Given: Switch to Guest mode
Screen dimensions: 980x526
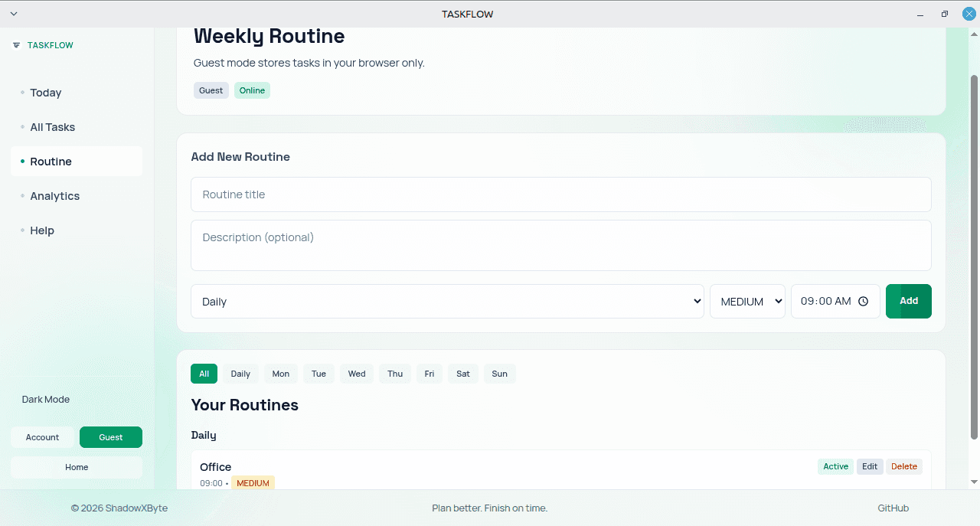Looking at the screenshot, I should tap(111, 437).
